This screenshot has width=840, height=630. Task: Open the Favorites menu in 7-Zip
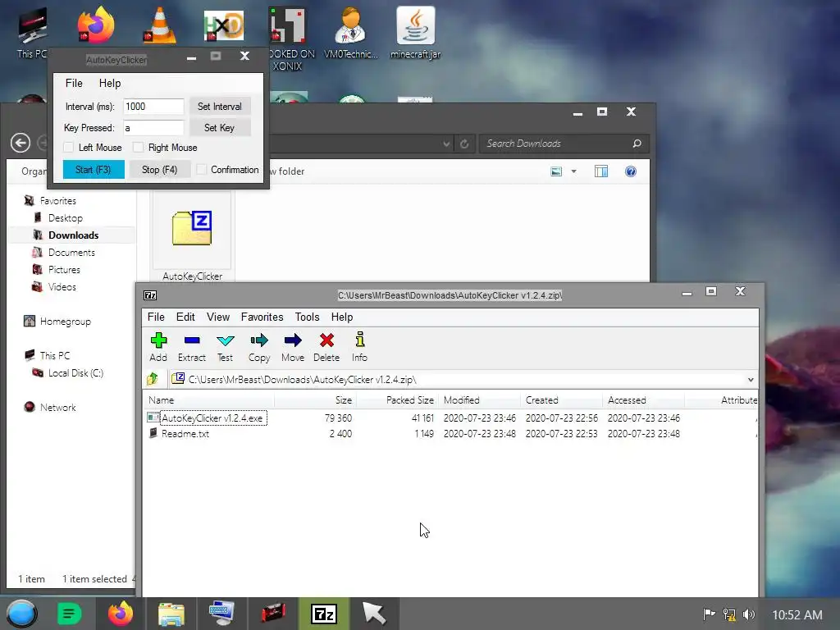[262, 317]
